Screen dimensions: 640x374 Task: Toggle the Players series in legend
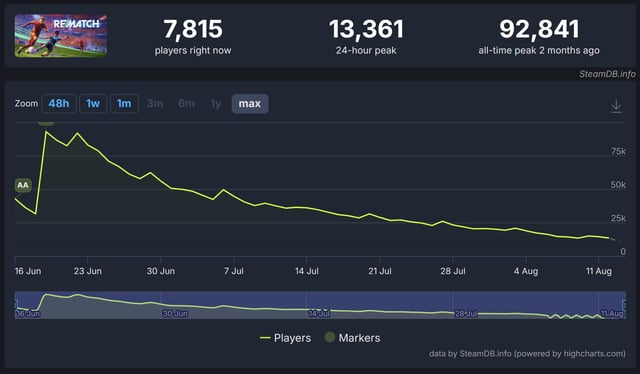pos(285,338)
